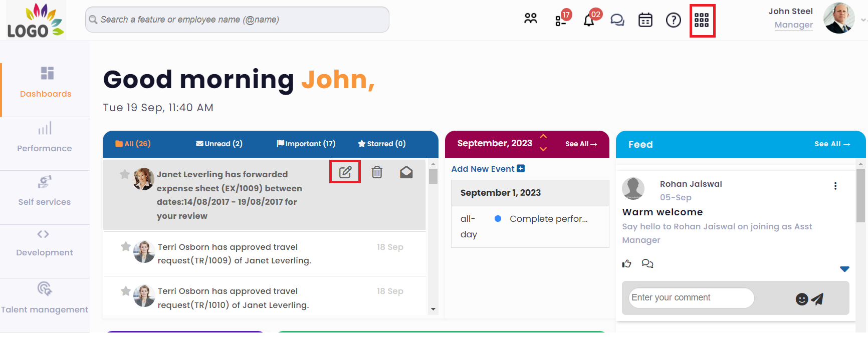Click the inbox scrollbar up arrow
The width and height of the screenshot is (868, 338).
[x=433, y=164]
